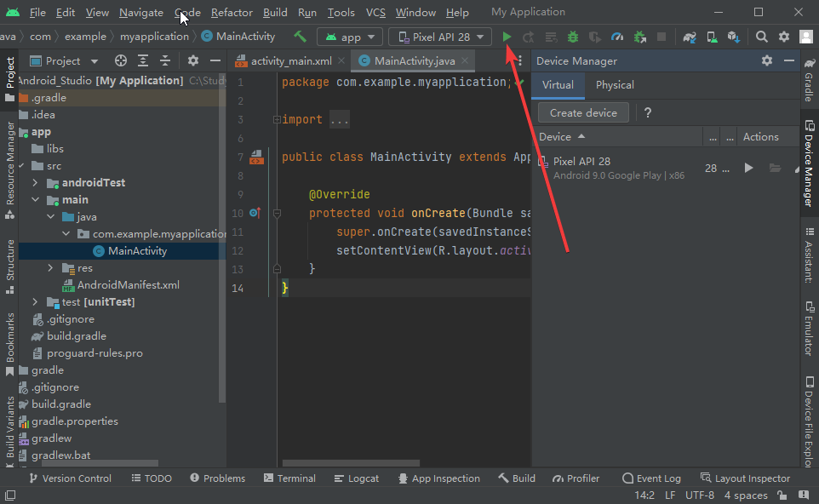819x504 pixels.
Task: Open Pixel API 28 device selector dropdown
Action: (x=440, y=37)
